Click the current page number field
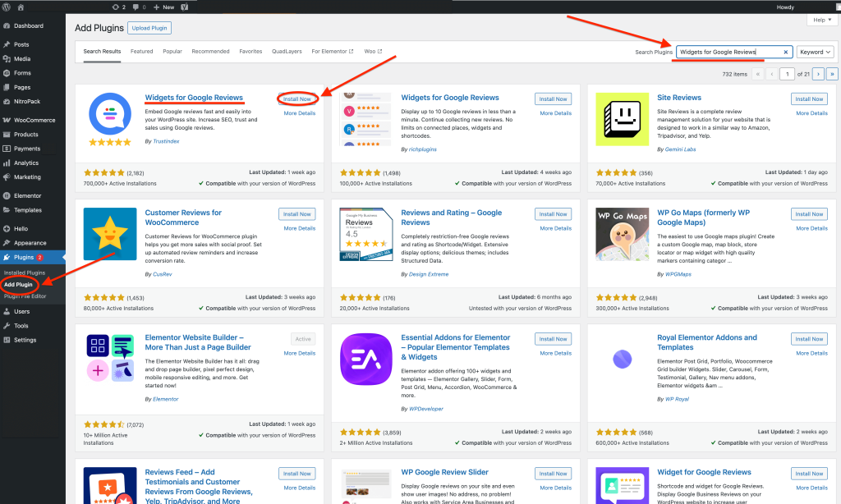 [x=789, y=74]
